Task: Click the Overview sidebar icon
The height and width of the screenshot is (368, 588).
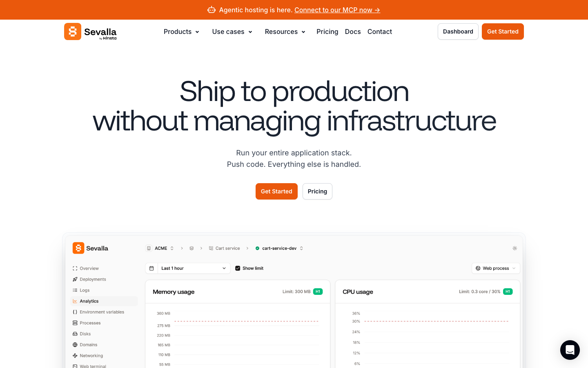Action: (75, 269)
